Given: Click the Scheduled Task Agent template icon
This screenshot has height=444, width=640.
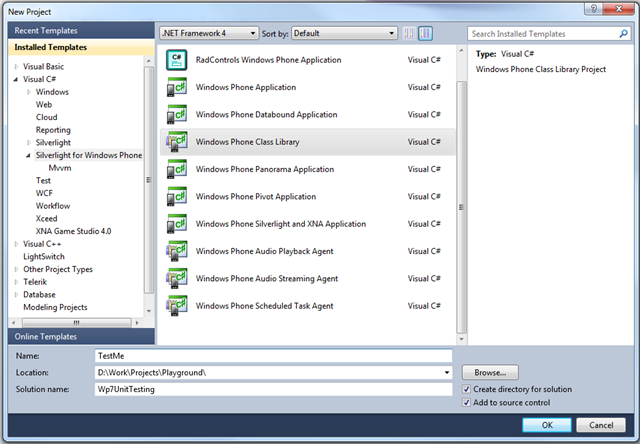Looking at the screenshot, I should (x=177, y=306).
